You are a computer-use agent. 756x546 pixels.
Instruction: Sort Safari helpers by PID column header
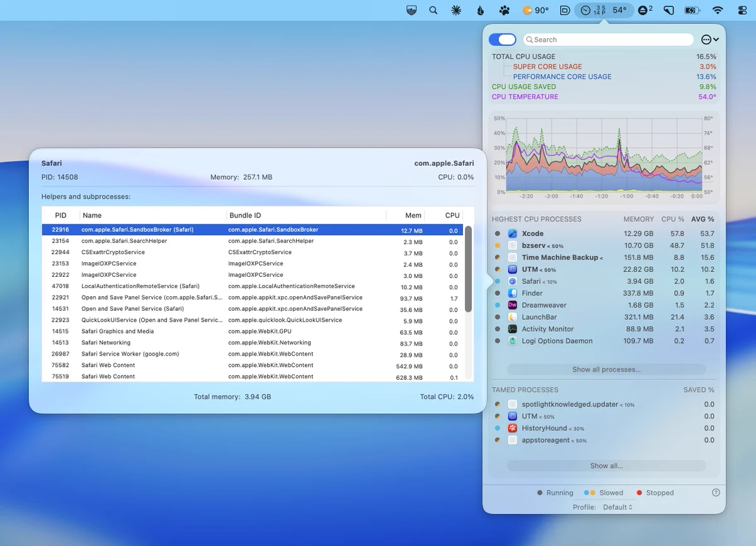pyautogui.click(x=60, y=215)
